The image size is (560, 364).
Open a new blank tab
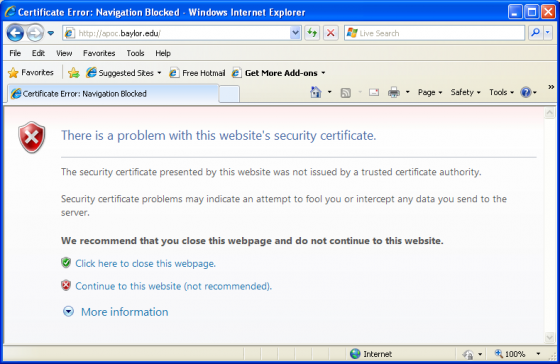[x=229, y=94]
